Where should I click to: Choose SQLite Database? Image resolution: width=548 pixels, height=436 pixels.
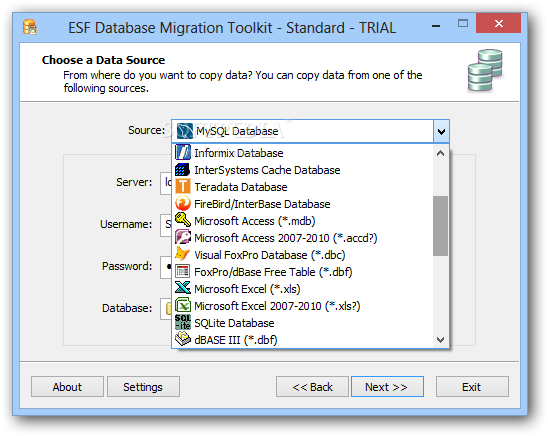click(303, 323)
